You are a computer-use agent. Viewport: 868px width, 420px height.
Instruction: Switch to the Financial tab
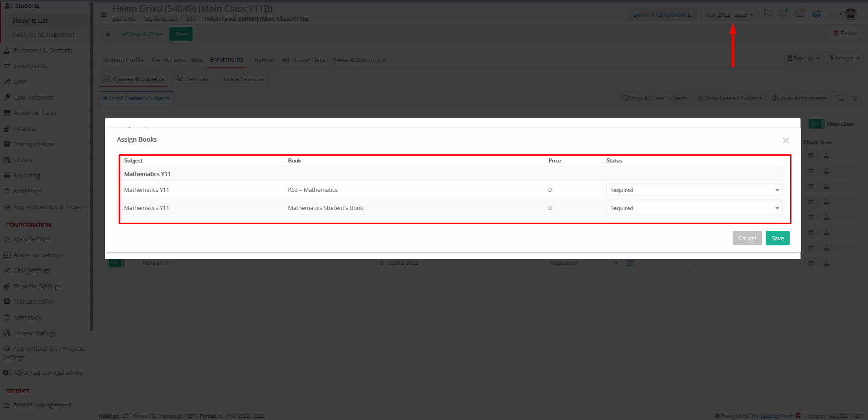262,60
